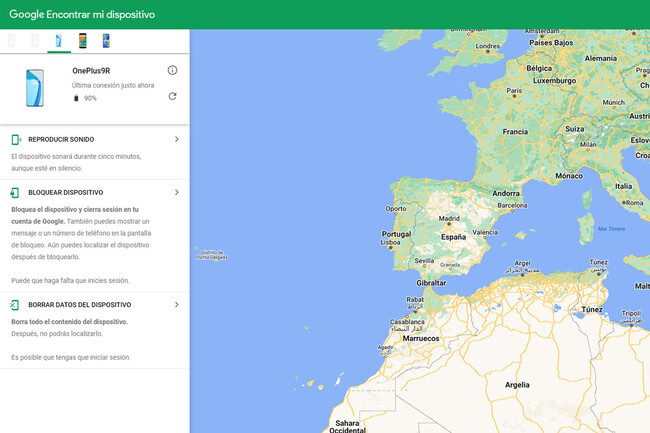The width and height of the screenshot is (650, 433).
Task: Click the 90% battery value
Action: 90,98
